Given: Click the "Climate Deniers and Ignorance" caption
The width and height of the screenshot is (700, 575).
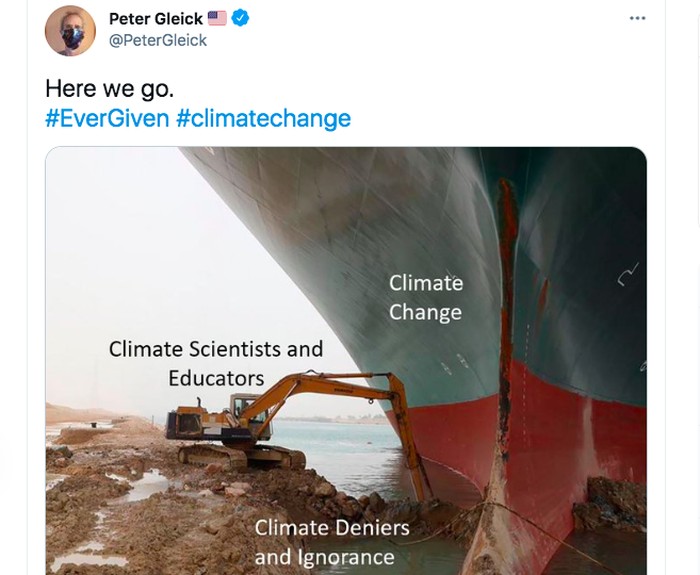Looking at the screenshot, I should pyautogui.click(x=331, y=541).
